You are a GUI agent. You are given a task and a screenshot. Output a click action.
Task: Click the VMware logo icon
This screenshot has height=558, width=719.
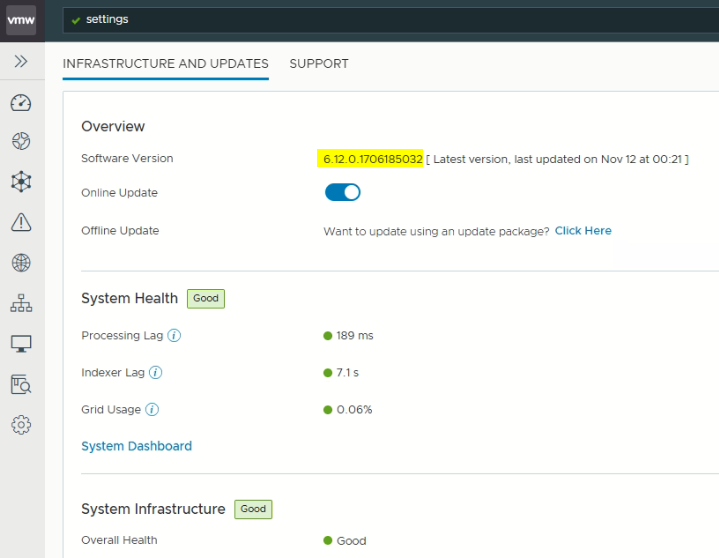21,20
